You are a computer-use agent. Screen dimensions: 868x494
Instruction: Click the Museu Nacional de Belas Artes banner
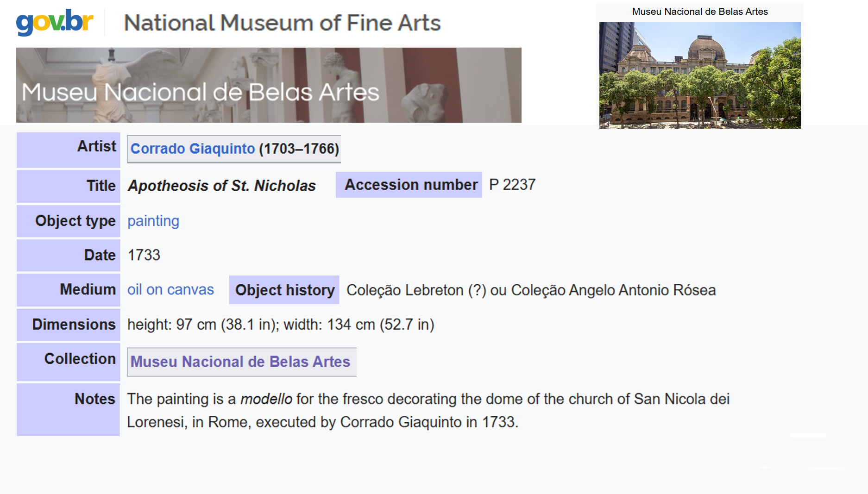269,85
